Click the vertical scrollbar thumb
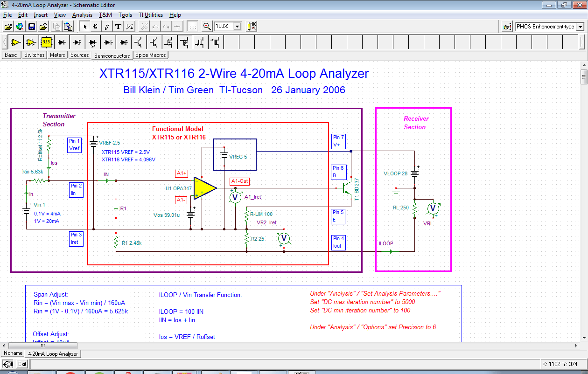 coord(583,77)
